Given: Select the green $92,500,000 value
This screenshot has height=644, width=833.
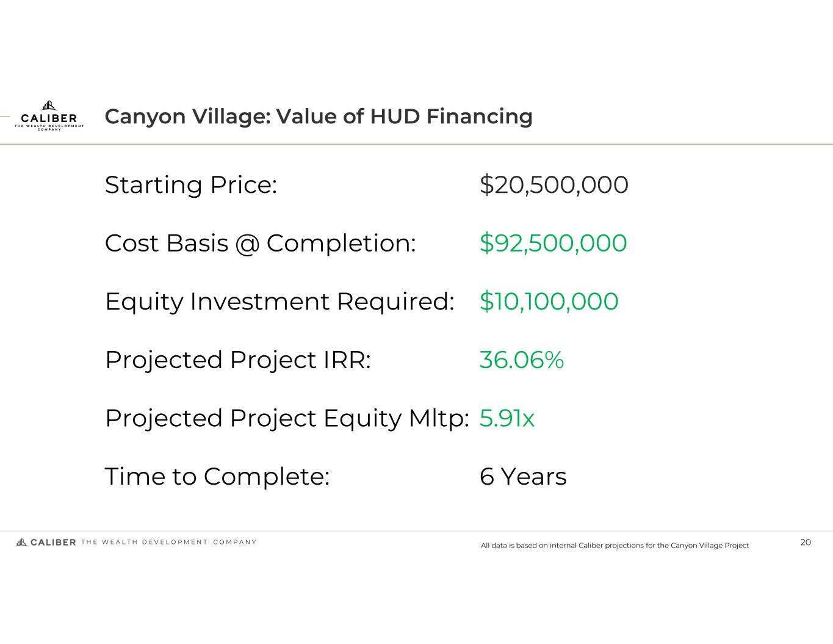Looking at the screenshot, I should [553, 243].
